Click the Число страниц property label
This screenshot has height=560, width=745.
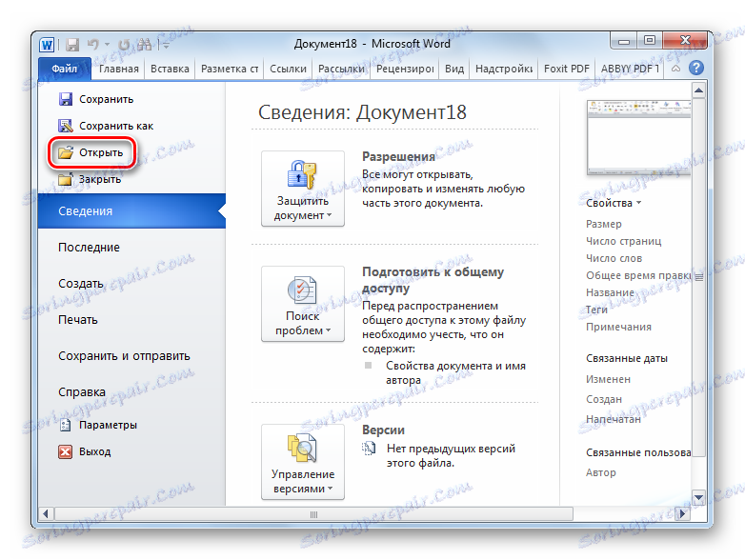[623, 241]
